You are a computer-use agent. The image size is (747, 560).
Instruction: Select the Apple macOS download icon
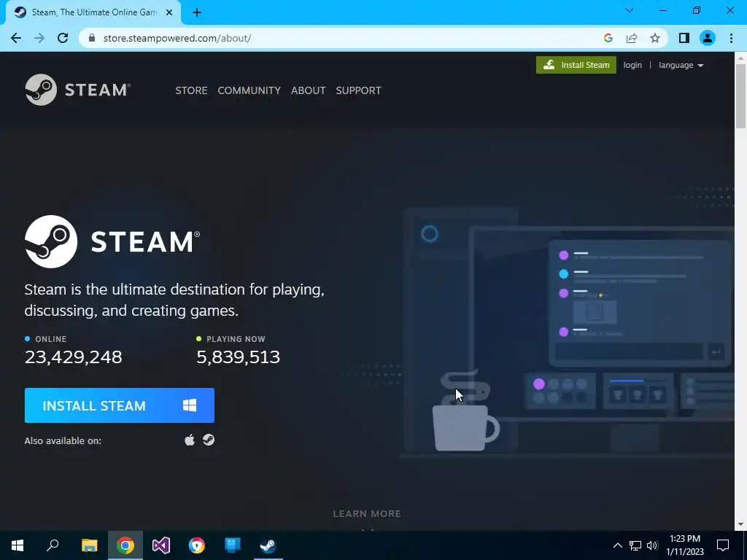pyautogui.click(x=190, y=440)
